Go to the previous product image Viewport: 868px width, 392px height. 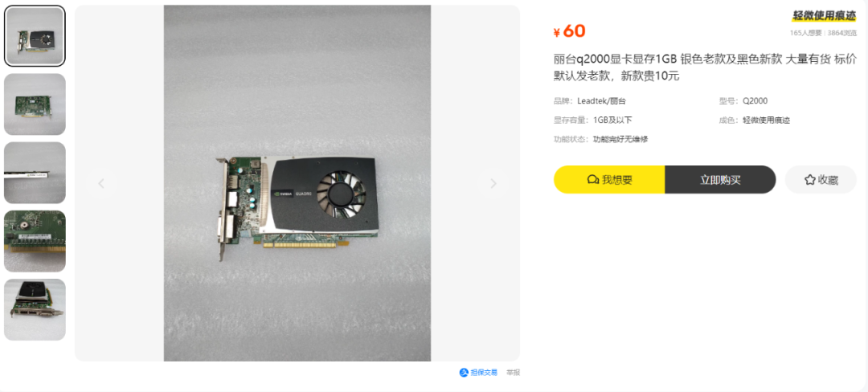[101, 184]
